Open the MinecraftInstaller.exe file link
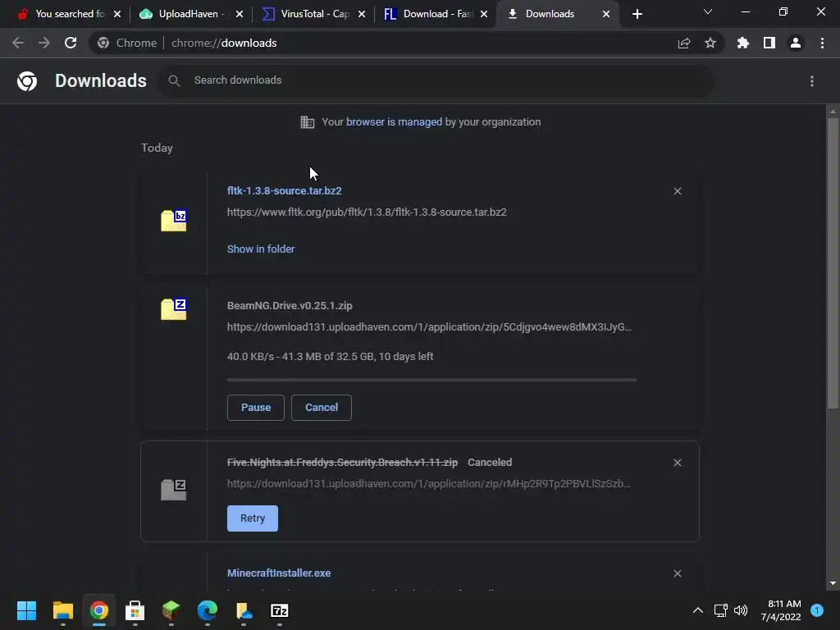This screenshot has width=840, height=630. 279,573
